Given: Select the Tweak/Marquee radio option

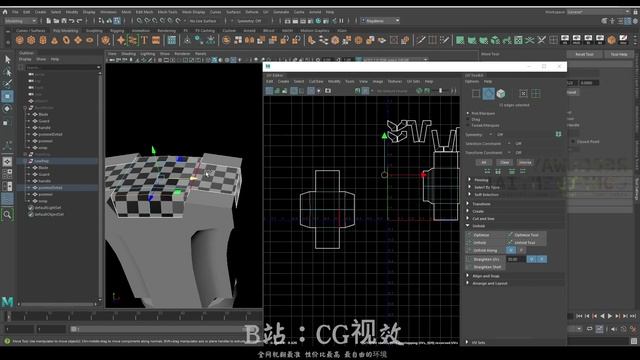Looking at the screenshot, I should pos(468,125).
